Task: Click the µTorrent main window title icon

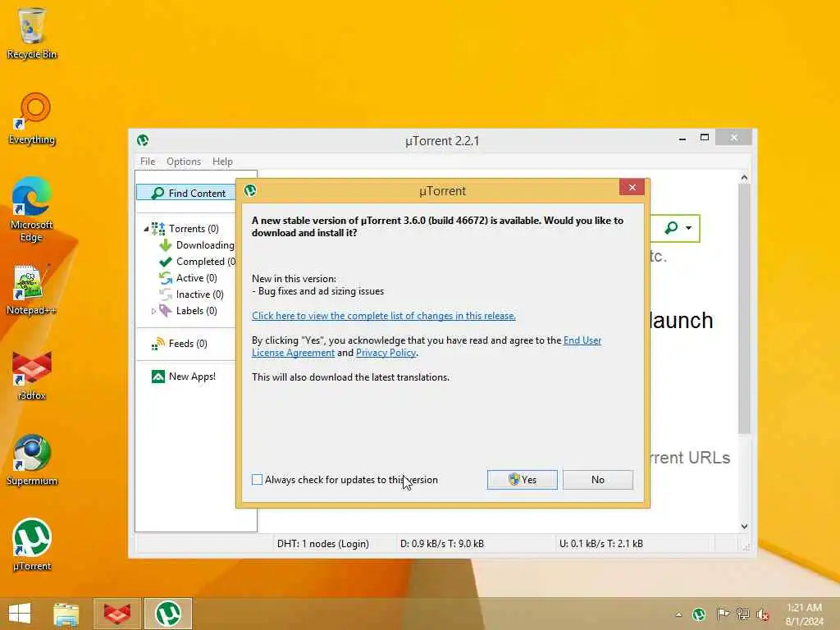Action: pyautogui.click(x=143, y=140)
